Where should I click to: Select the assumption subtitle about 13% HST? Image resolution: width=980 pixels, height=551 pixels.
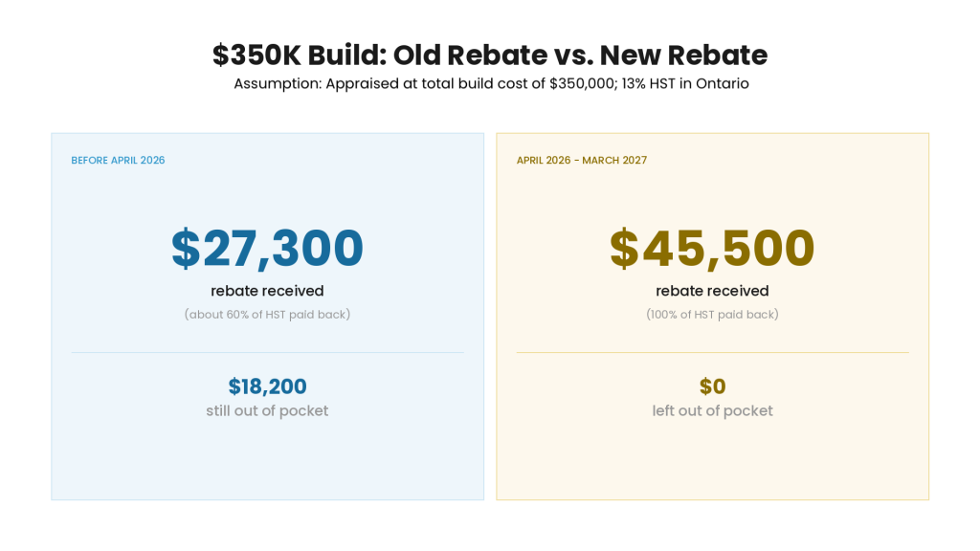point(491,84)
